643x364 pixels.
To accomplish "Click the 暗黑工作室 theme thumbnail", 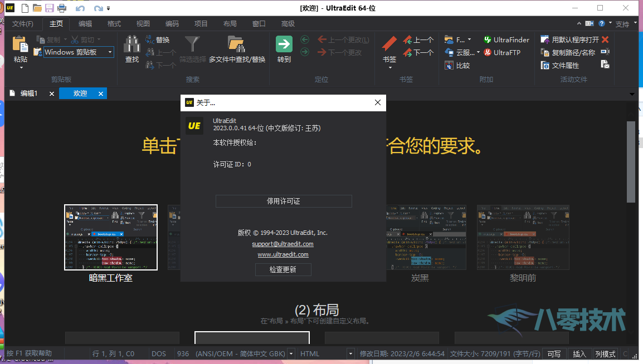I will (x=110, y=237).
